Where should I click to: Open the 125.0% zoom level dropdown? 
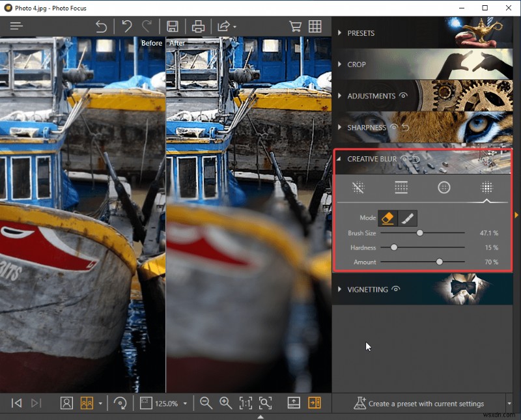185,404
